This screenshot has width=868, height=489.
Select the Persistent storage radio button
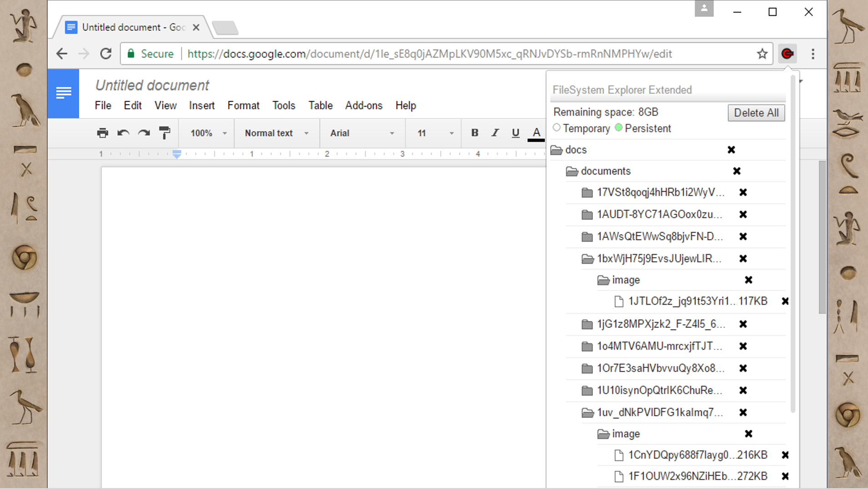(x=618, y=128)
